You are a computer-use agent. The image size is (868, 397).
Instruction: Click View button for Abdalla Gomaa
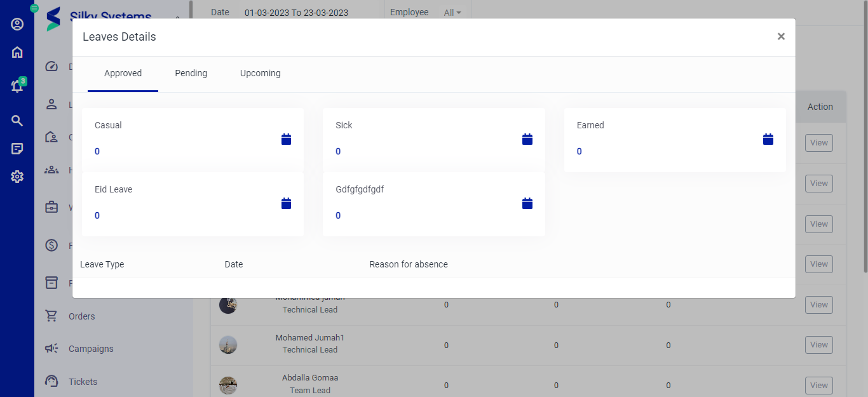(x=818, y=385)
